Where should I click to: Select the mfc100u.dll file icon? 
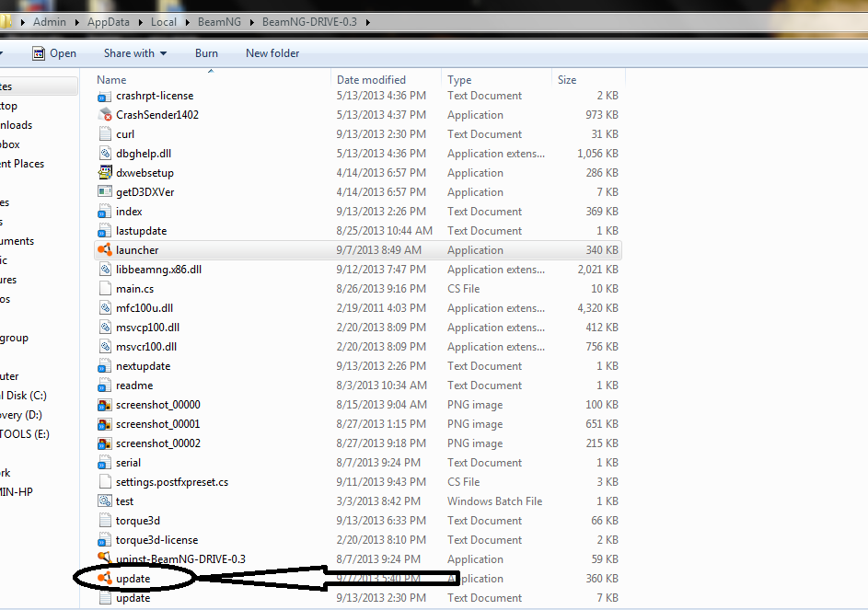pos(105,308)
